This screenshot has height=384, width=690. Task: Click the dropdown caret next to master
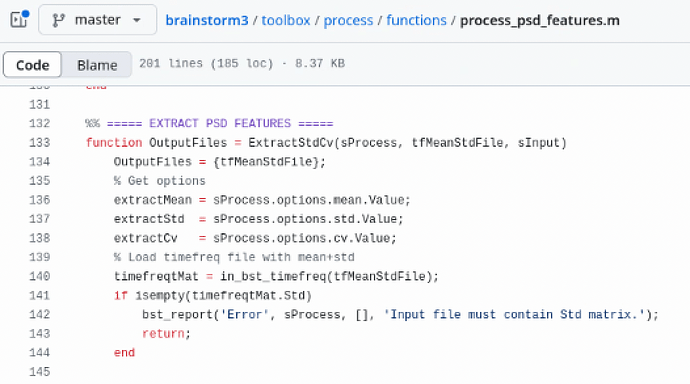click(x=136, y=20)
